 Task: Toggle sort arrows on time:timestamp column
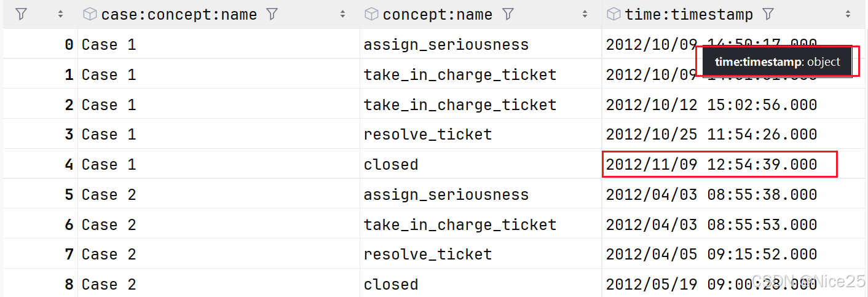[x=848, y=14]
